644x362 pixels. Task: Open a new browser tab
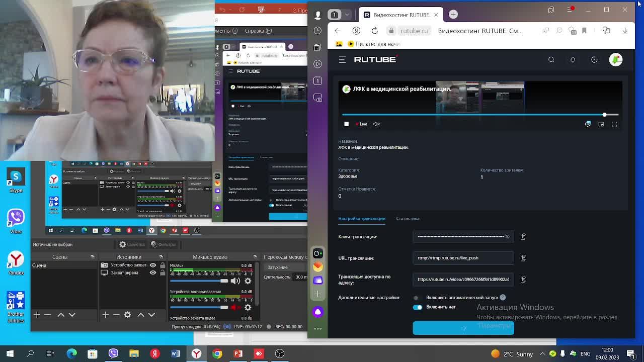click(x=453, y=15)
